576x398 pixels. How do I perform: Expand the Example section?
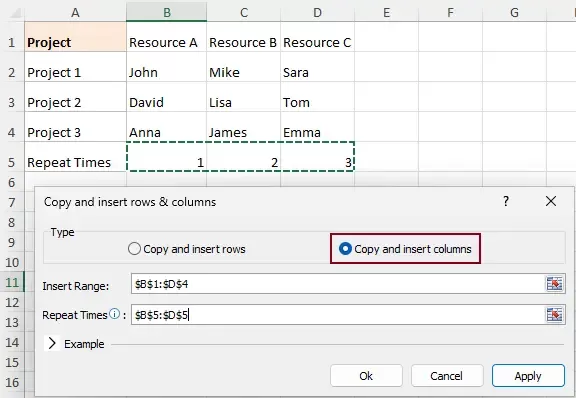pos(52,344)
